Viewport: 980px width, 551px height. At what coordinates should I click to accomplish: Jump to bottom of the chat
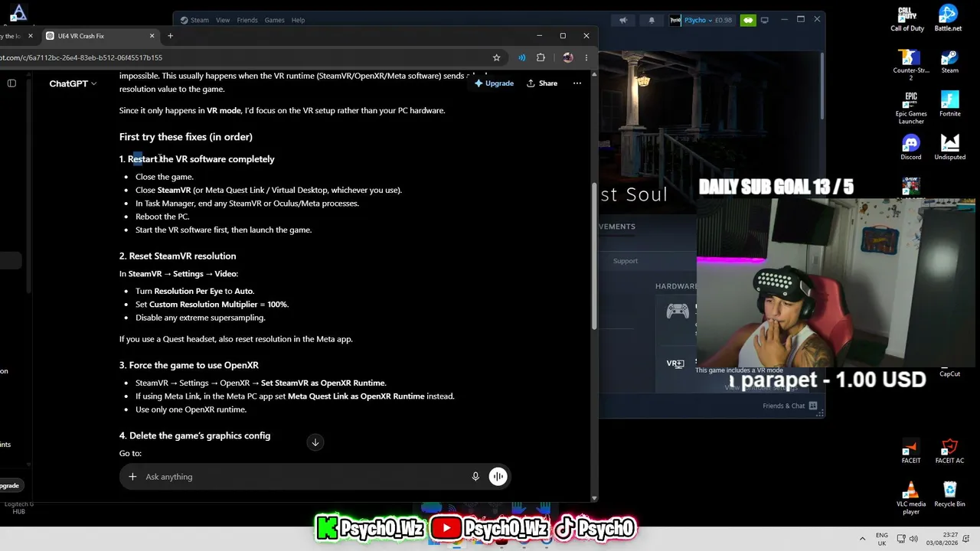315,442
